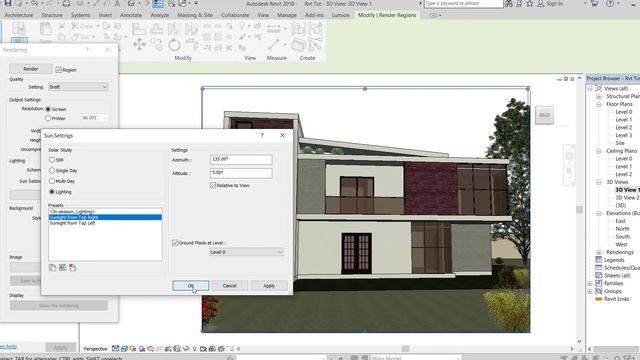Click the Sun Path icon in view control bar
The height and width of the screenshot is (360, 640).
[133, 349]
